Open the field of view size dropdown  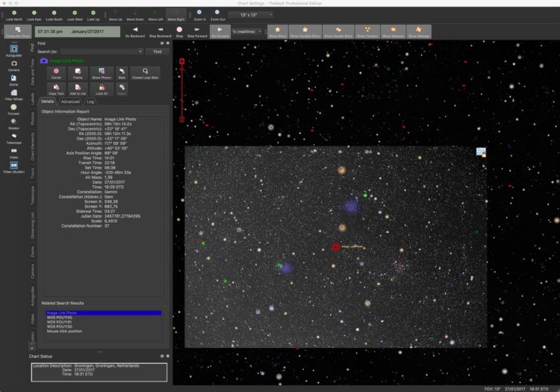(251, 15)
